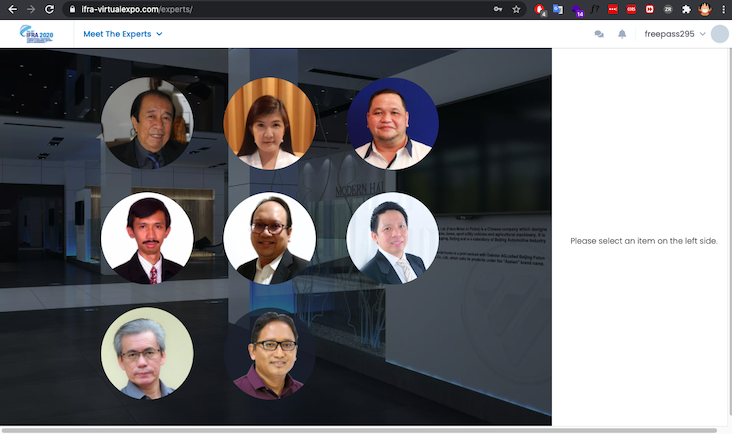Image resolution: width=732 pixels, height=434 pixels.
Task: Reload the page
Action: tap(51, 9)
